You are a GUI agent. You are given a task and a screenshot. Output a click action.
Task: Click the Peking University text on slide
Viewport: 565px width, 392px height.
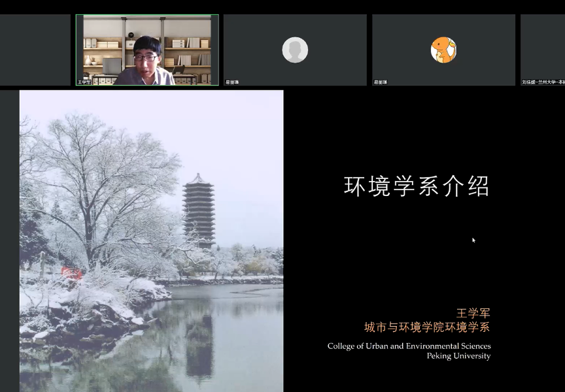click(458, 356)
